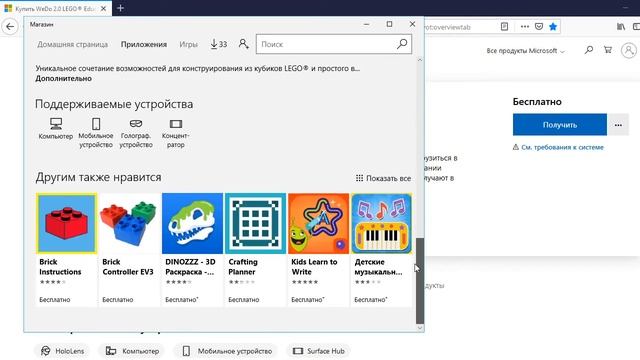
Task: Click the Получить button
Action: [x=560, y=125]
